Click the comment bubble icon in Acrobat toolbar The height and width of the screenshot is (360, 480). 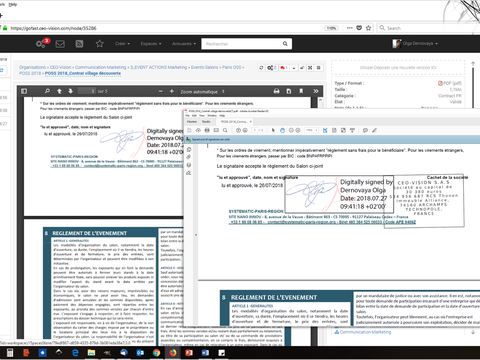pos(365,130)
